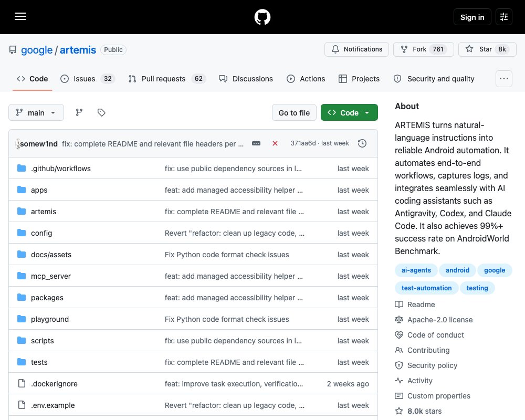
Task: Open commit history clock icon
Action: coord(362,143)
